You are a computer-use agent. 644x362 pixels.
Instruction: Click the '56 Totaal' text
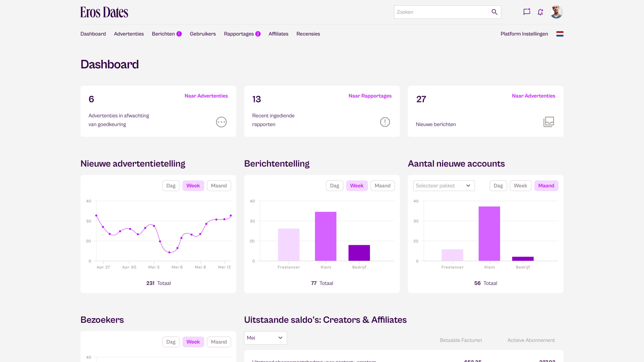pyautogui.click(x=486, y=283)
